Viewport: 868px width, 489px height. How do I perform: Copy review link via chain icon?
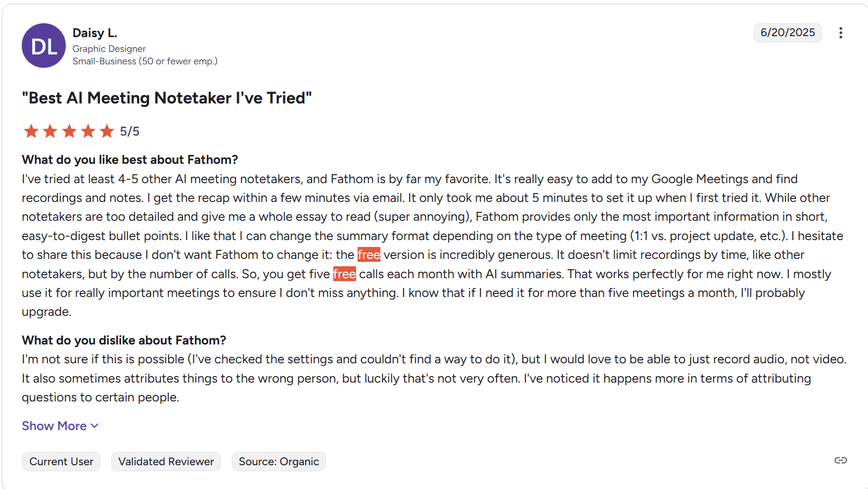click(840, 460)
